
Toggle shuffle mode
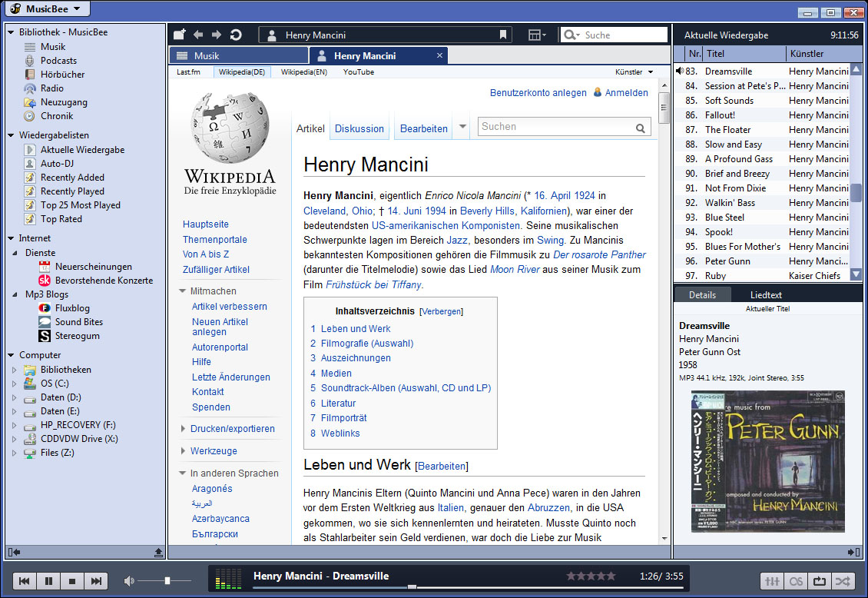[843, 581]
